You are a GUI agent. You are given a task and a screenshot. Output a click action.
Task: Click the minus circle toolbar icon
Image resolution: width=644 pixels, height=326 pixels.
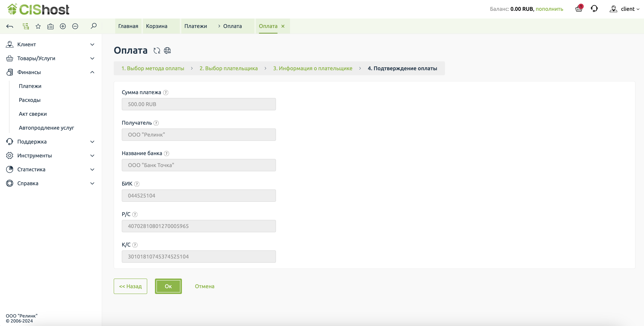[x=75, y=26]
